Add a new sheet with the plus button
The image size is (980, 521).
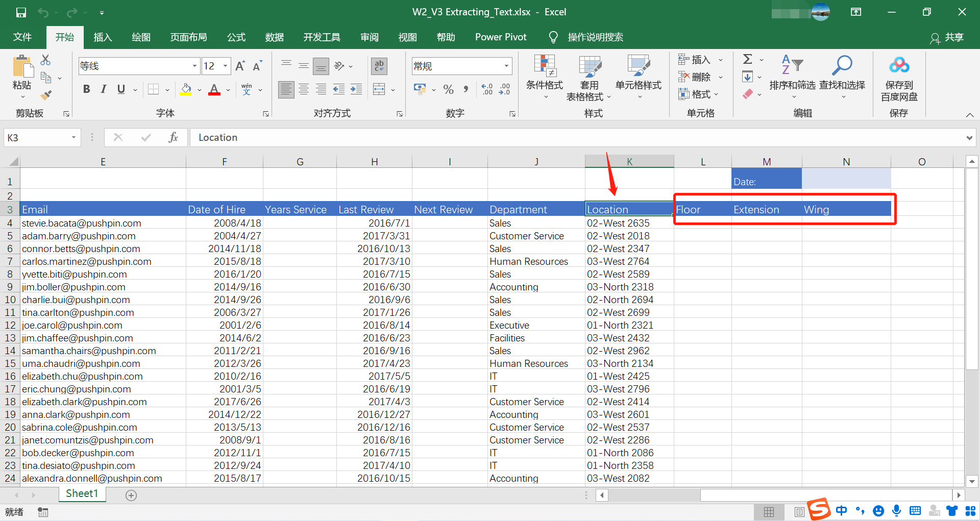click(x=131, y=495)
